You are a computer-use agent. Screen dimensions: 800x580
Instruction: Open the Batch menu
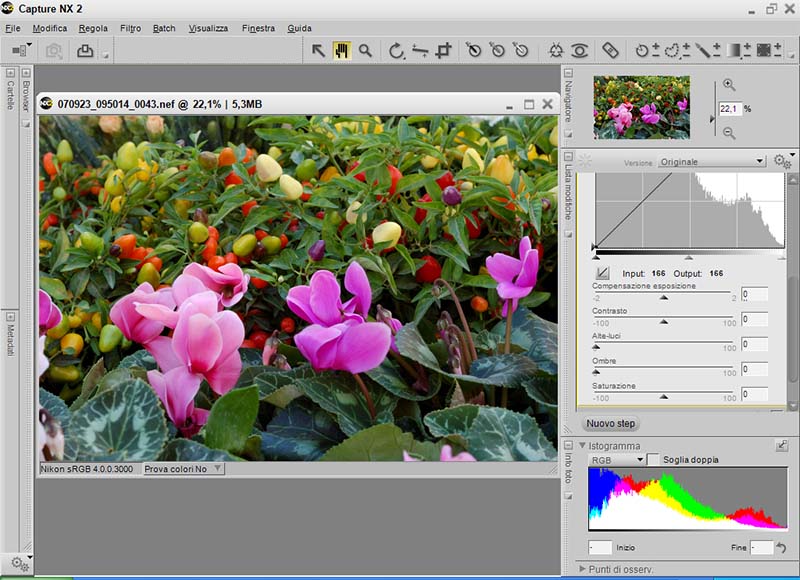[164, 28]
